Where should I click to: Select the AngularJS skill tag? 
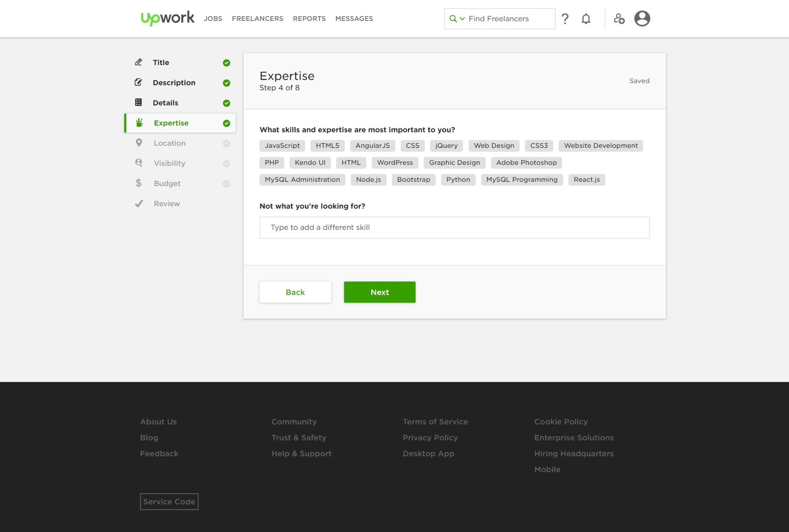(x=373, y=146)
